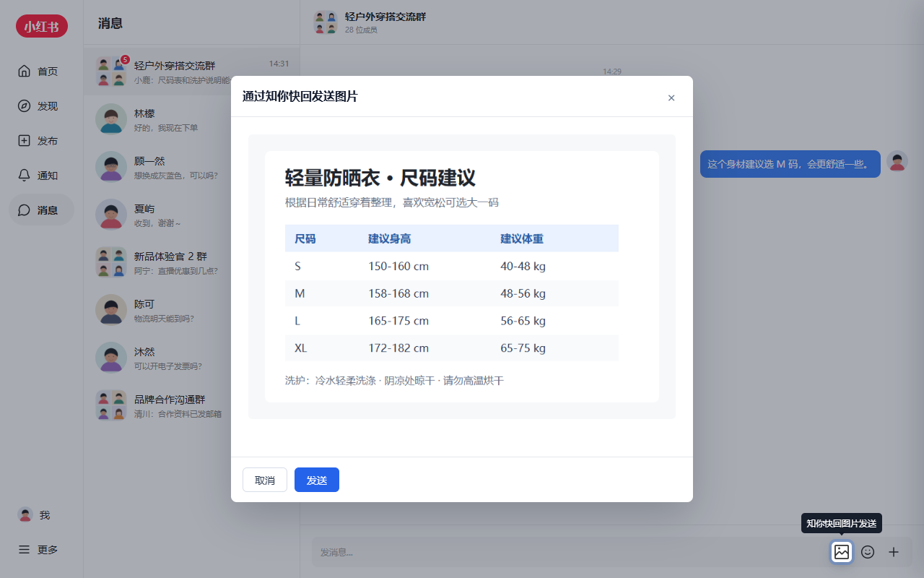Click the XL size cell
The height and width of the screenshot is (578, 924).
(301, 348)
